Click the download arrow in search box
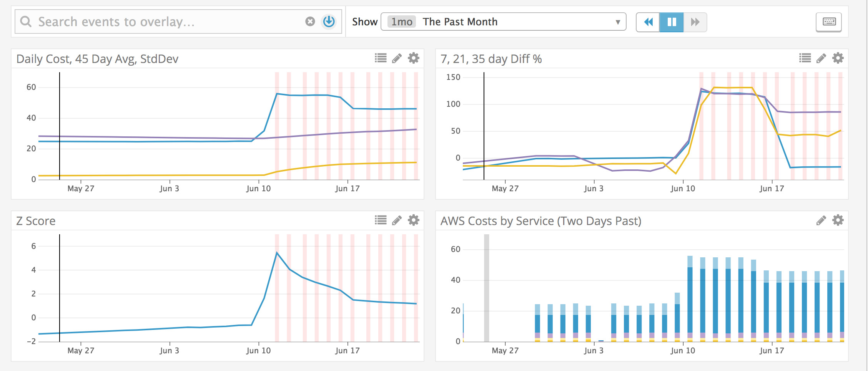 coord(329,22)
